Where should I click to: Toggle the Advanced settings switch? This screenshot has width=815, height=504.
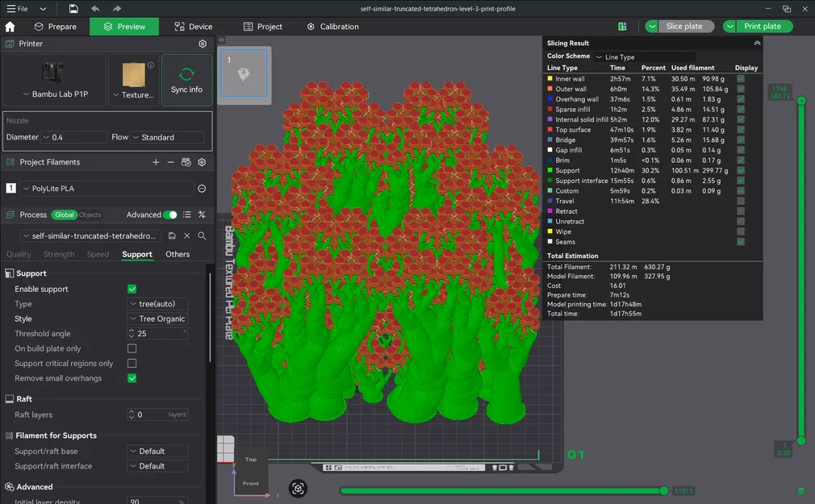point(170,215)
